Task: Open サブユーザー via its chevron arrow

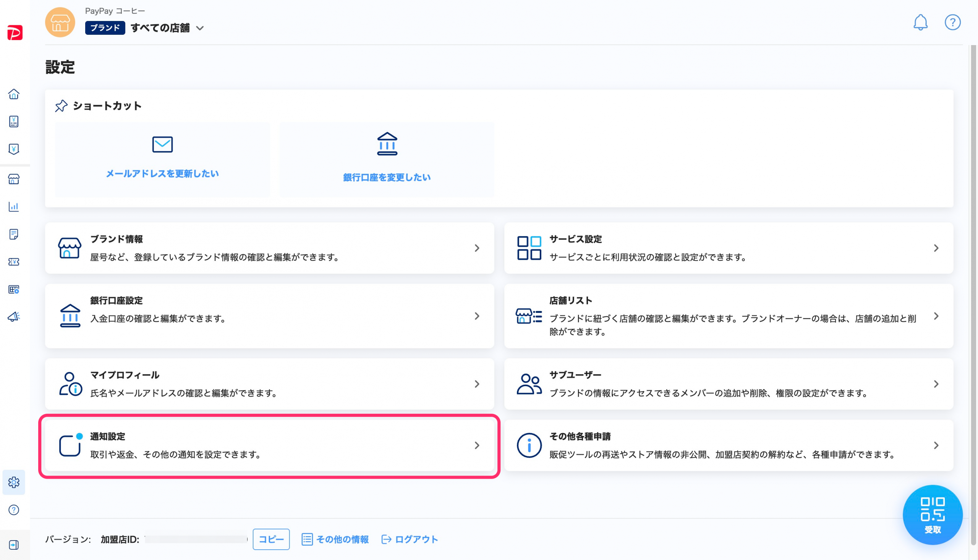Action: pyautogui.click(x=936, y=384)
